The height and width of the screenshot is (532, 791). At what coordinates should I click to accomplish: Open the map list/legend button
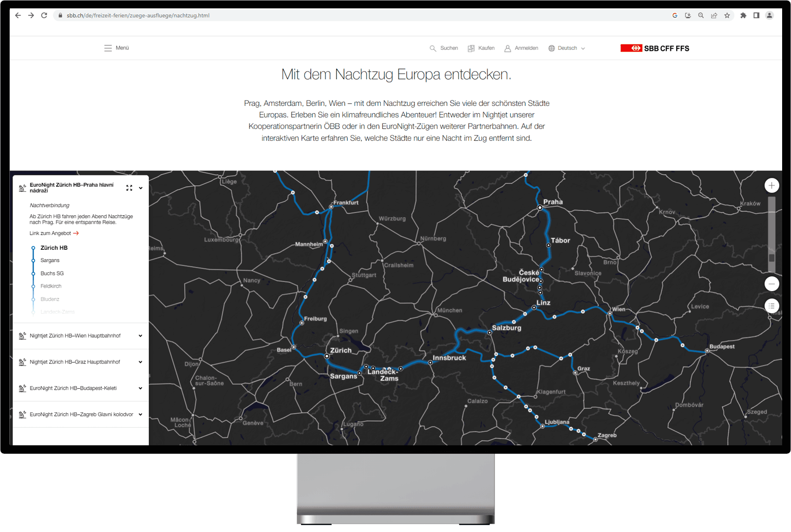(772, 306)
